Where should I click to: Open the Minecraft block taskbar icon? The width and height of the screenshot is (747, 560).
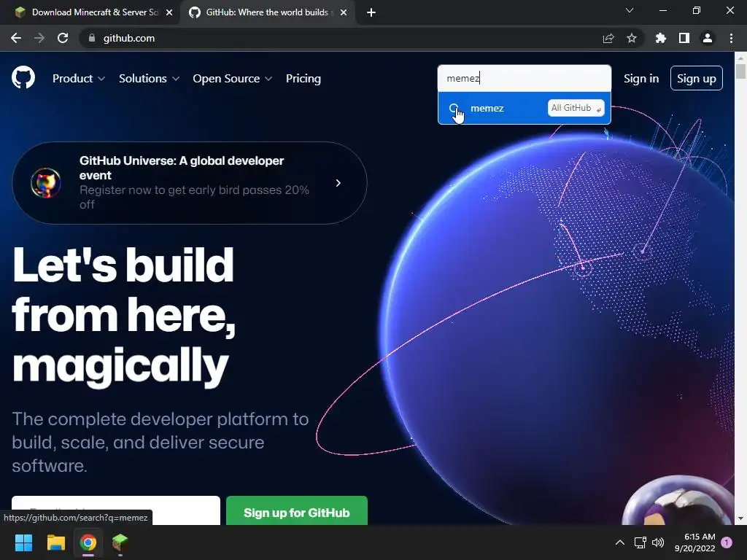(x=120, y=542)
